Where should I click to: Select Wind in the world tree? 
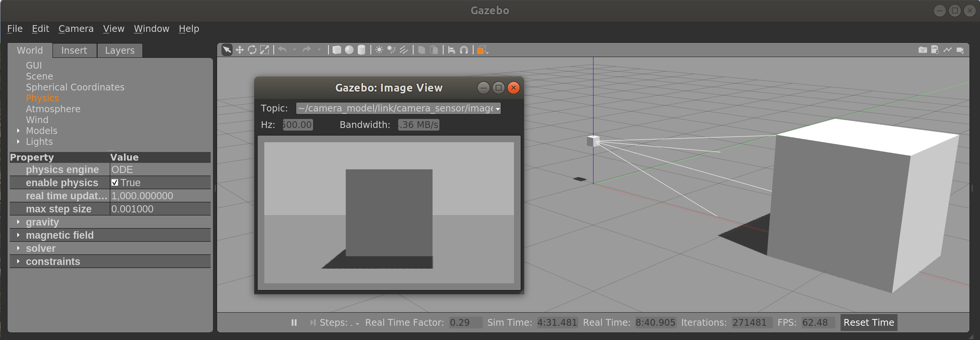[x=37, y=120]
